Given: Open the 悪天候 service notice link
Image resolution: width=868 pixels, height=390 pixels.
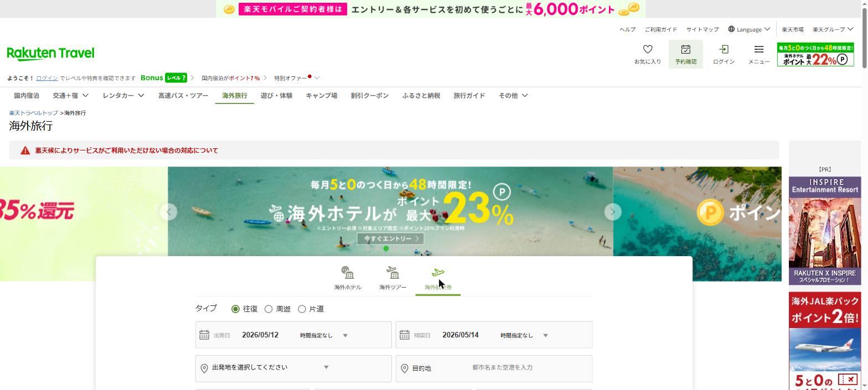Looking at the screenshot, I should tap(127, 150).
